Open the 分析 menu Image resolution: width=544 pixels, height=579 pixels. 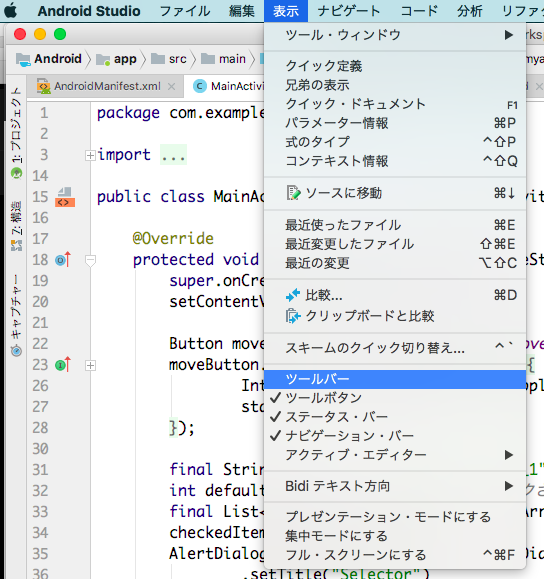tap(469, 11)
